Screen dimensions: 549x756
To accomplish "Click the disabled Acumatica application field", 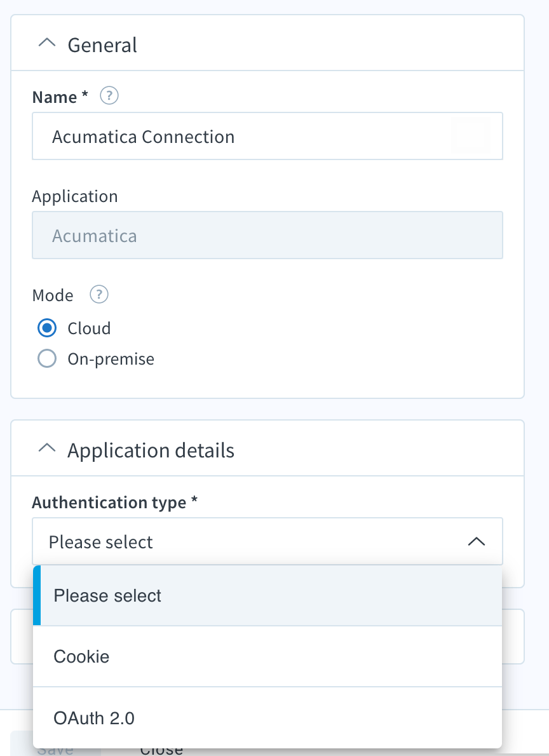I will [x=268, y=235].
